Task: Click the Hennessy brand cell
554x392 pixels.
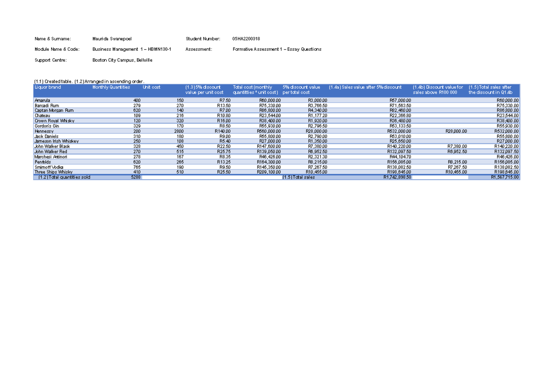Action: [44, 131]
